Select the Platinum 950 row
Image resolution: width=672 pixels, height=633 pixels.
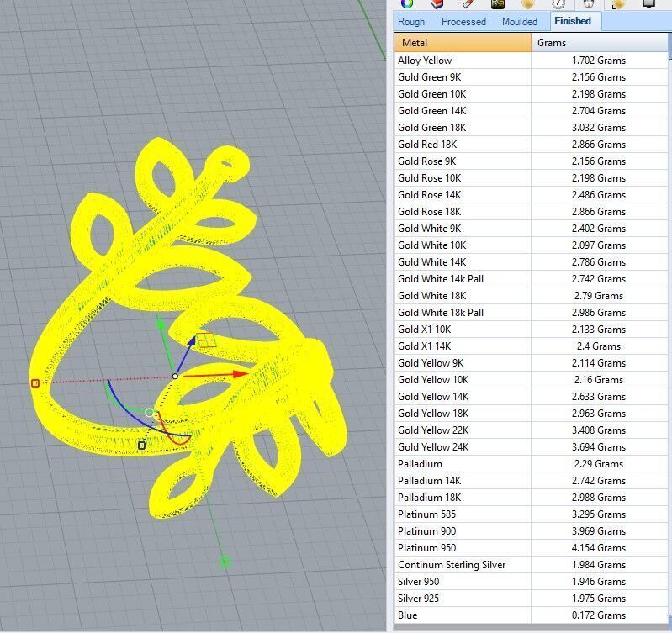click(531, 548)
